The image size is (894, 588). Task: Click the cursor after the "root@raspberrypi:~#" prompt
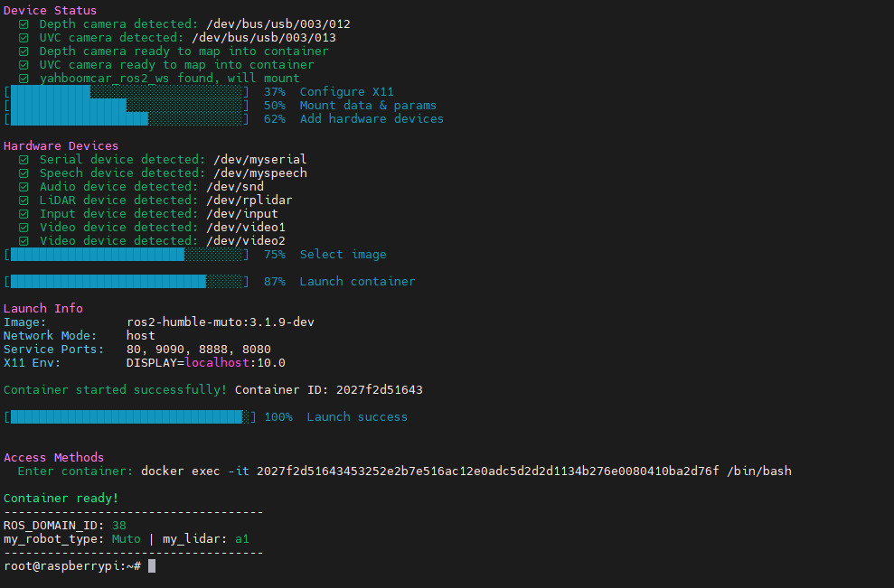(152, 565)
